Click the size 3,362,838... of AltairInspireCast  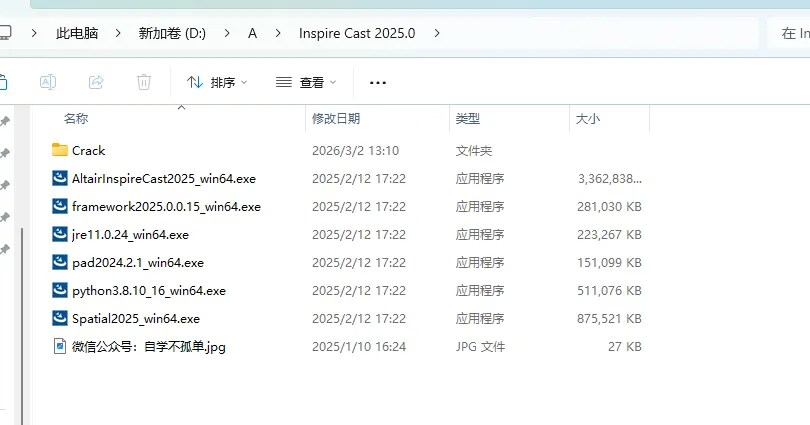point(610,179)
